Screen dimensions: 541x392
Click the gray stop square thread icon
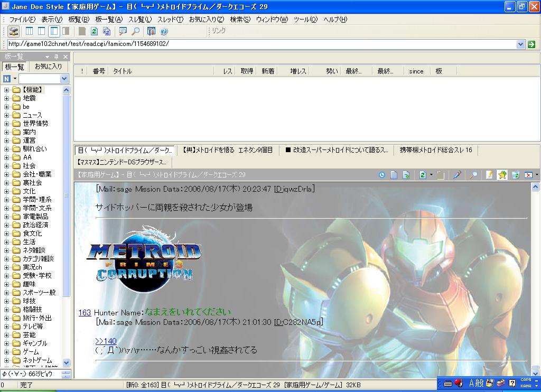[x=441, y=175]
